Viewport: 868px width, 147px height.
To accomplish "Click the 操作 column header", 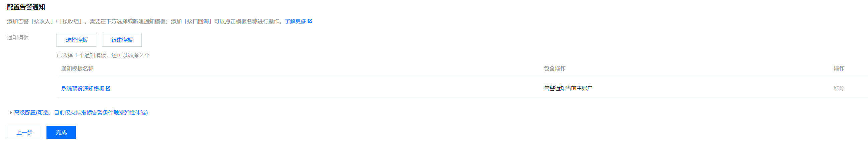I will [839, 68].
